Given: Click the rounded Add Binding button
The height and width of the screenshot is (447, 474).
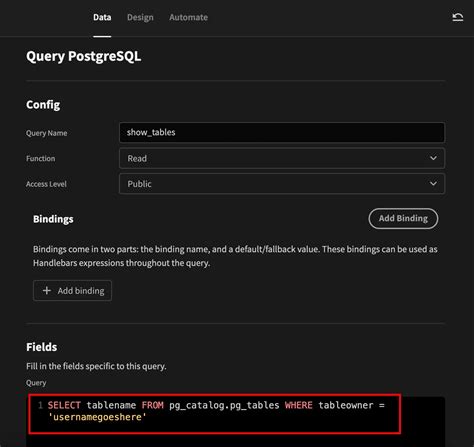Looking at the screenshot, I should coord(403,218).
